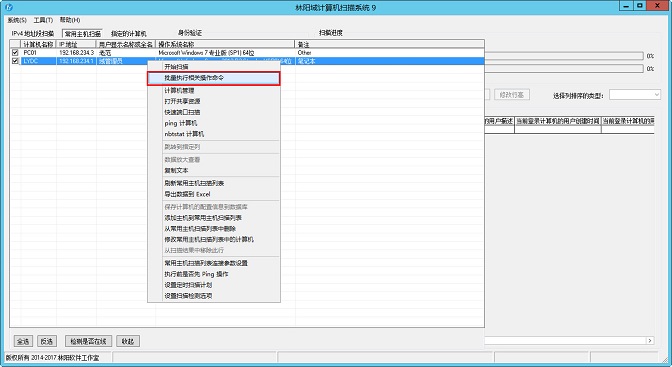Choose 导出数据到 Excel menu entry
Image resolution: width=672 pixels, height=367 pixels.
(187, 194)
